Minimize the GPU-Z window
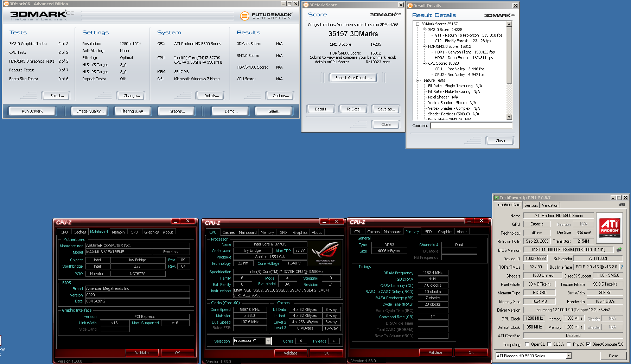This screenshot has width=631, height=364. 613,198
